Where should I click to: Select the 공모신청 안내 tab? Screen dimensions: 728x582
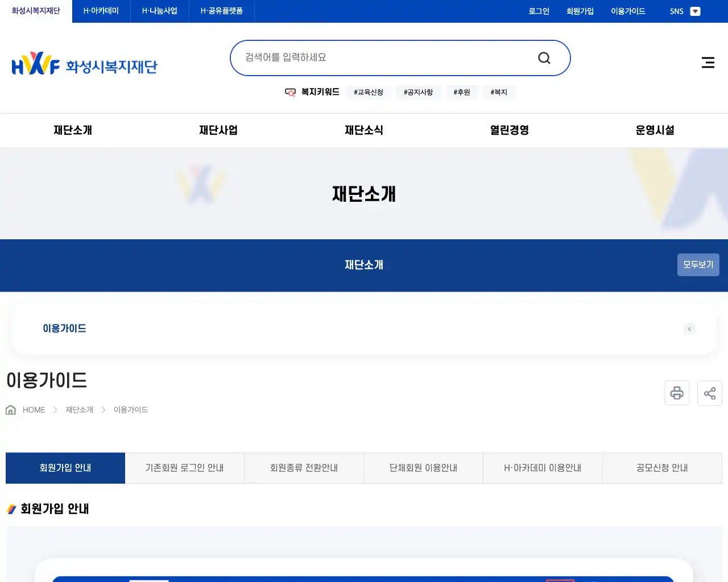click(x=662, y=468)
